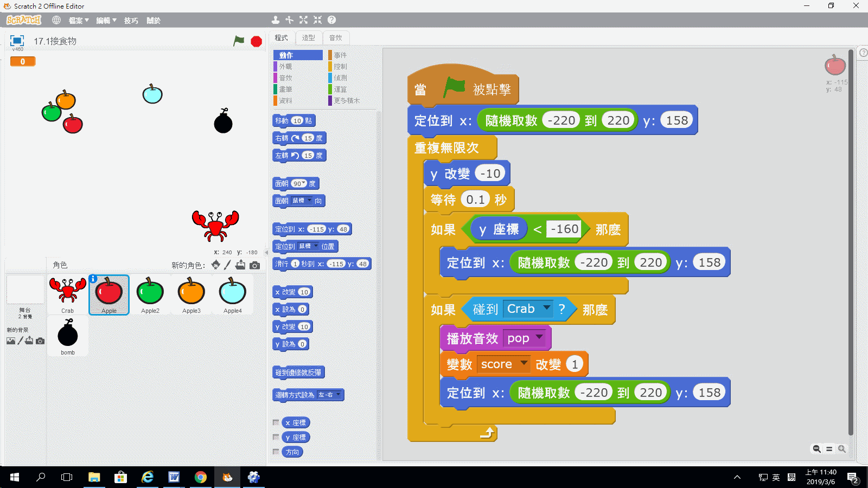Paint a new sprite
868x488 pixels.
click(227, 265)
